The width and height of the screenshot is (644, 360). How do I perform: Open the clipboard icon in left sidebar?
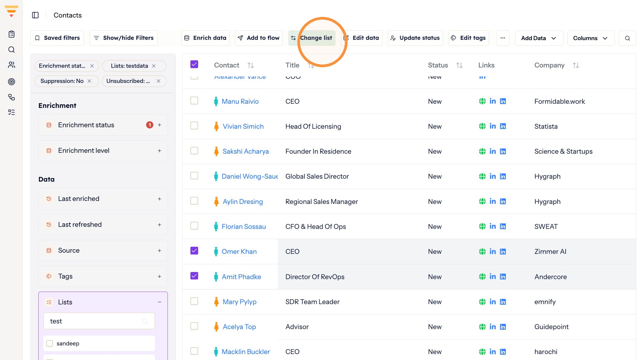click(x=12, y=34)
